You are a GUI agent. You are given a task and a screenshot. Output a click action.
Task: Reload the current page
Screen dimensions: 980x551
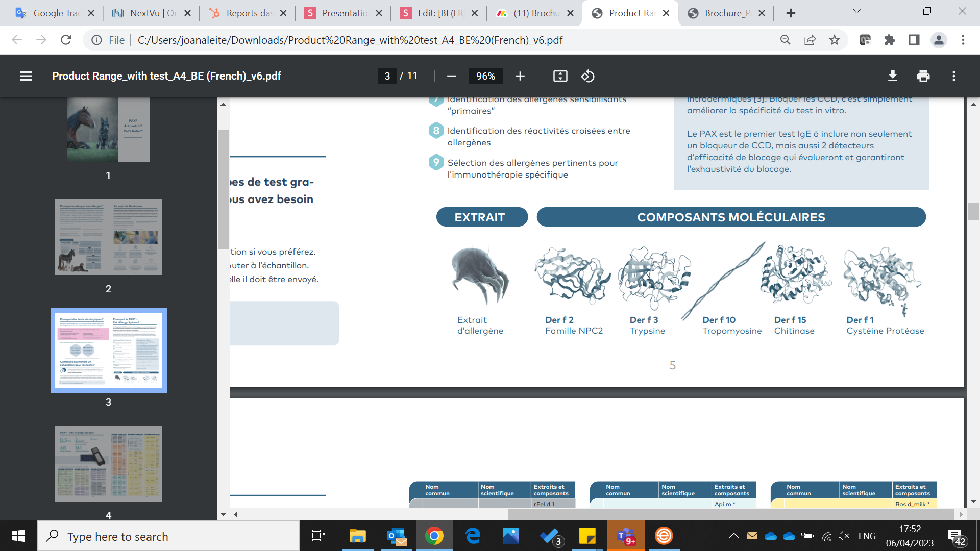[x=66, y=40]
